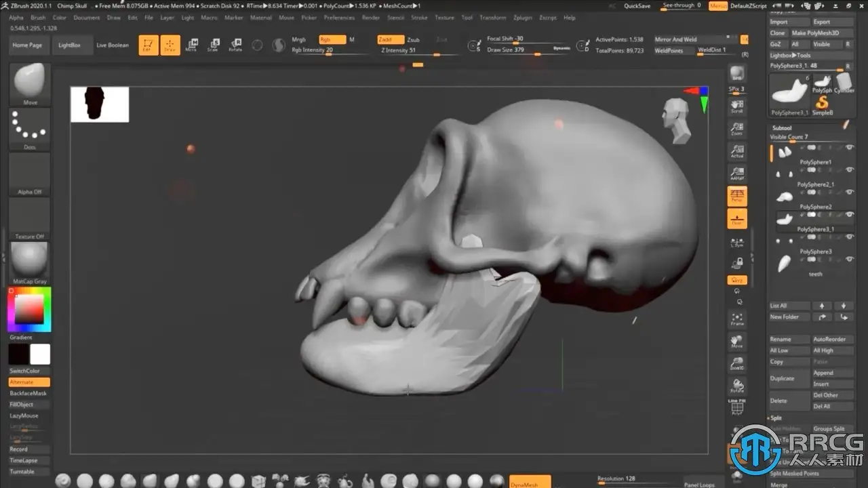
Task: Hide the PolySphere2_1 subtool eye icon
Action: point(850,169)
